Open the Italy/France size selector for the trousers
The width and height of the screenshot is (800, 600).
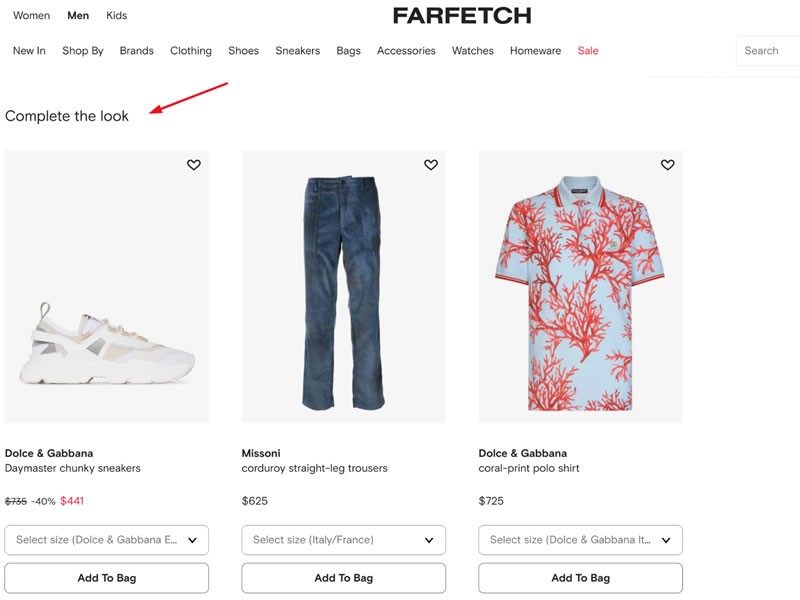[x=343, y=540]
